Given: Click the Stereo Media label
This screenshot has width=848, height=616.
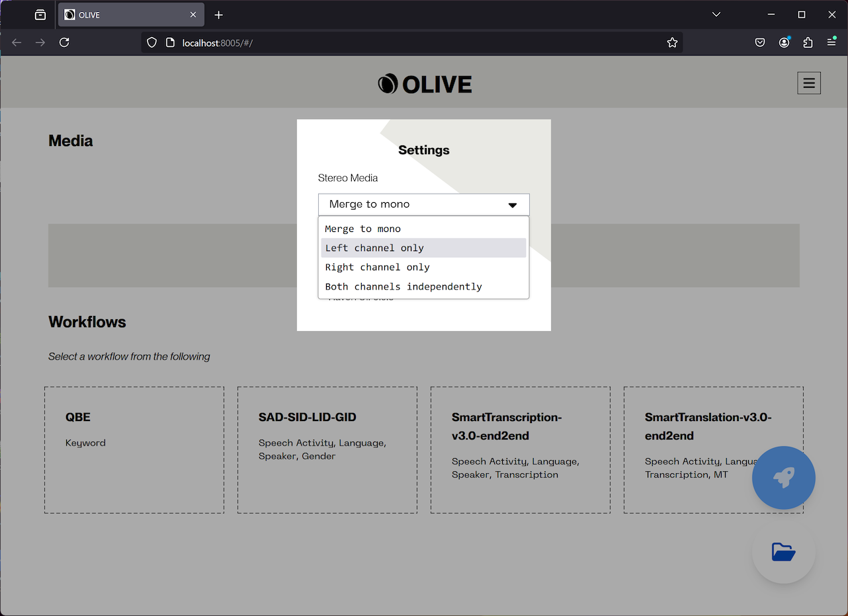Looking at the screenshot, I should (348, 178).
